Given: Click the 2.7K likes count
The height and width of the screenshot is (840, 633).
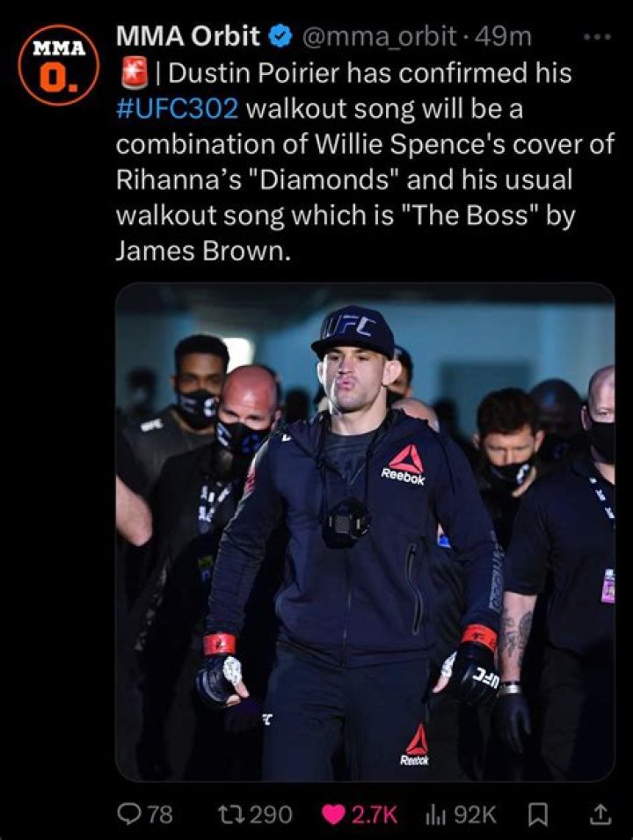Looking at the screenshot, I should pyautogui.click(x=375, y=814).
